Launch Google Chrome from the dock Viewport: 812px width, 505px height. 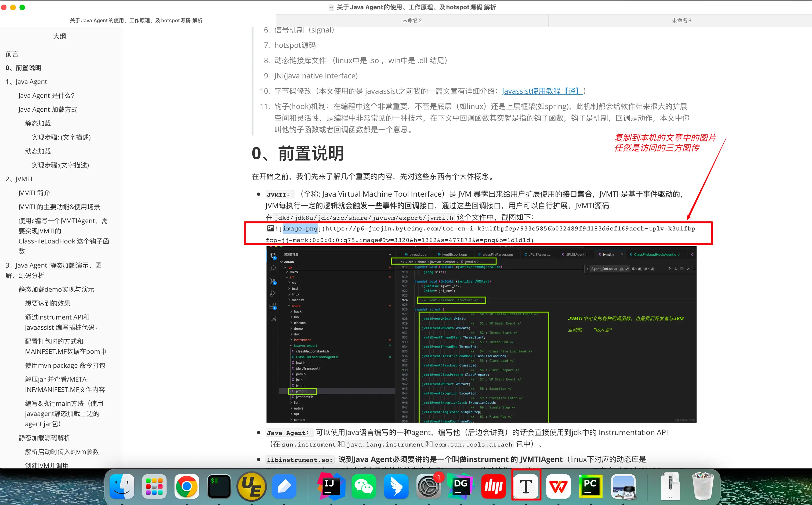tap(186, 486)
